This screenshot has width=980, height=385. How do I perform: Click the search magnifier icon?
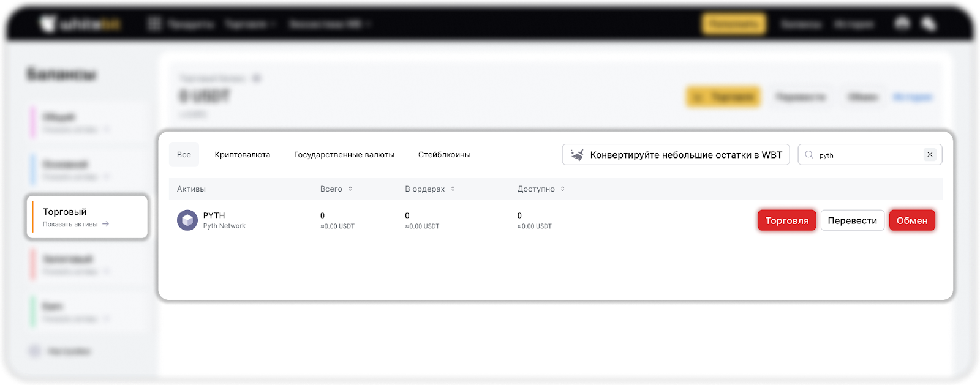[x=809, y=155]
